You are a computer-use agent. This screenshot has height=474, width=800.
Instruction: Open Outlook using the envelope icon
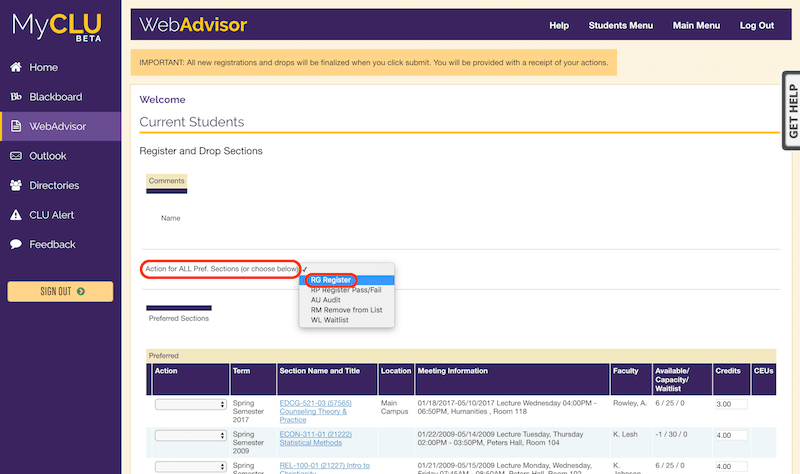[x=16, y=156]
